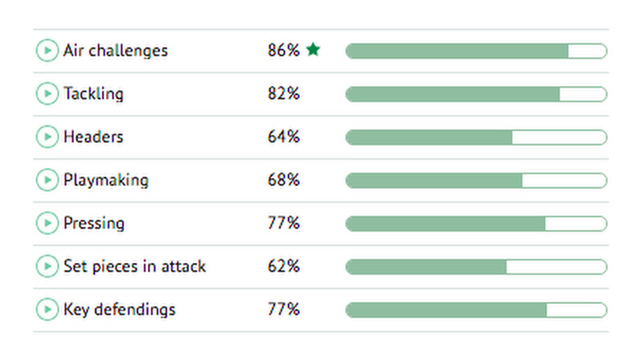The height and width of the screenshot is (364, 642).
Task: Play Set pieces in attack clips
Action: 47,266
